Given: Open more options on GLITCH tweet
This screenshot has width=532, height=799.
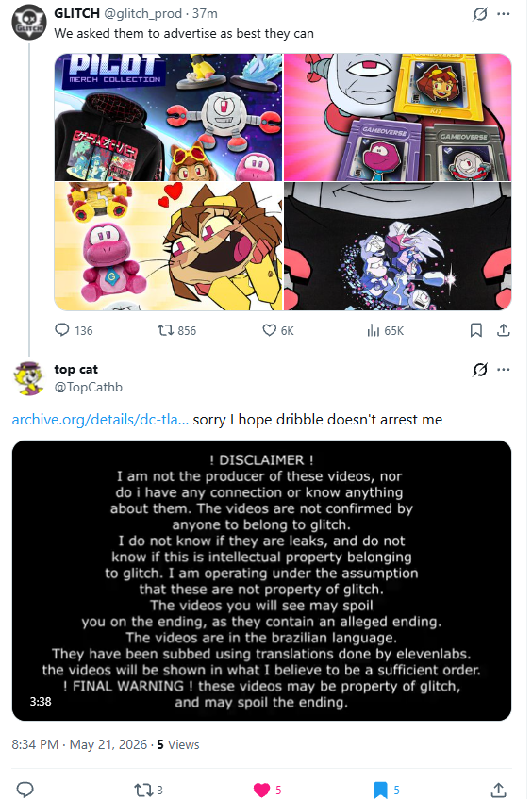Looking at the screenshot, I should pos(504,14).
